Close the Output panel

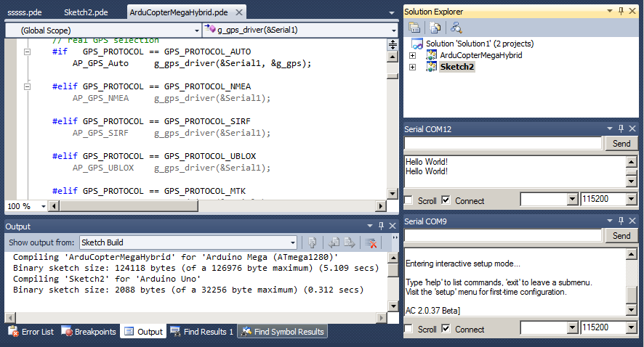pyautogui.click(x=393, y=226)
